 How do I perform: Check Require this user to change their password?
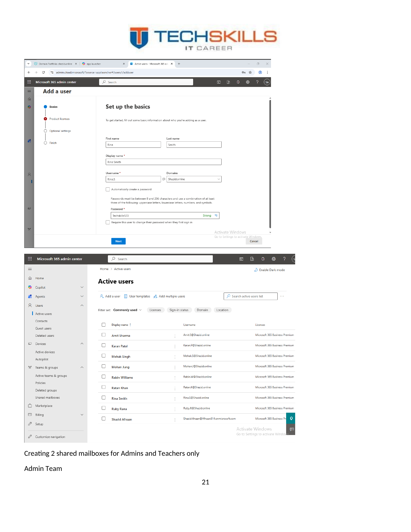[x=108, y=222]
